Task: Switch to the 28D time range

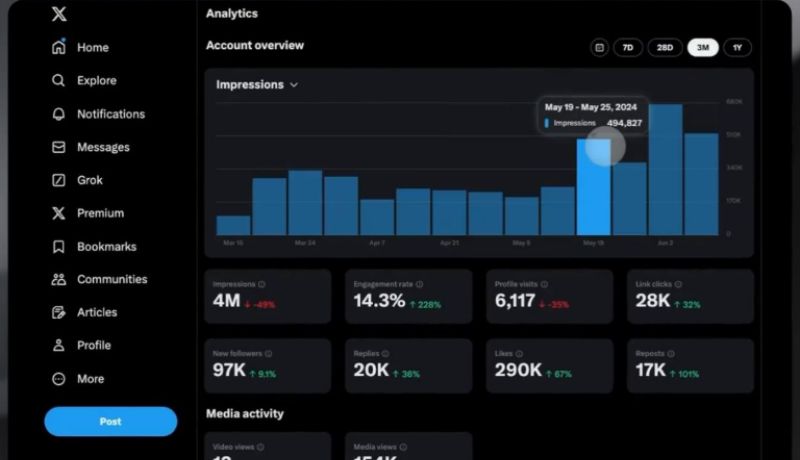Action: pos(664,47)
